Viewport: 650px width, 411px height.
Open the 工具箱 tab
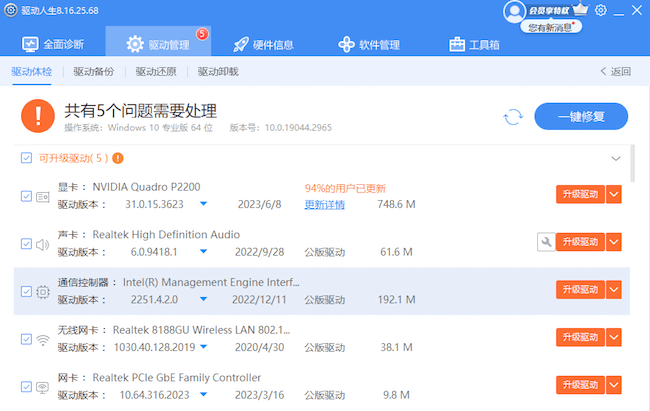click(x=474, y=44)
